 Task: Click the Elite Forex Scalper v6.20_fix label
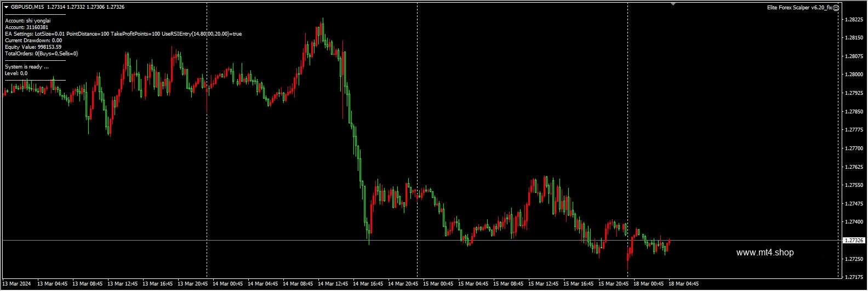(x=800, y=8)
